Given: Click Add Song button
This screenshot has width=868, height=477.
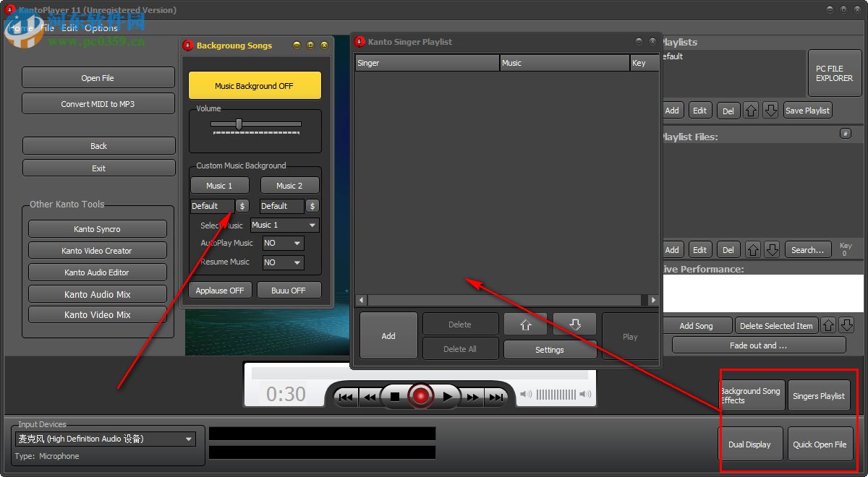Looking at the screenshot, I should tap(697, 326).
